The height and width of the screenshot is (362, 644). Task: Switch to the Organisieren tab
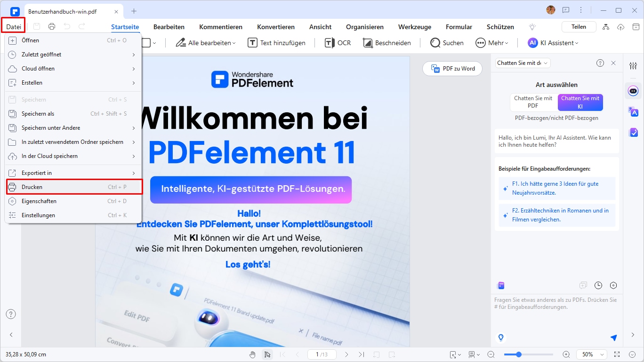coord(365,27)
